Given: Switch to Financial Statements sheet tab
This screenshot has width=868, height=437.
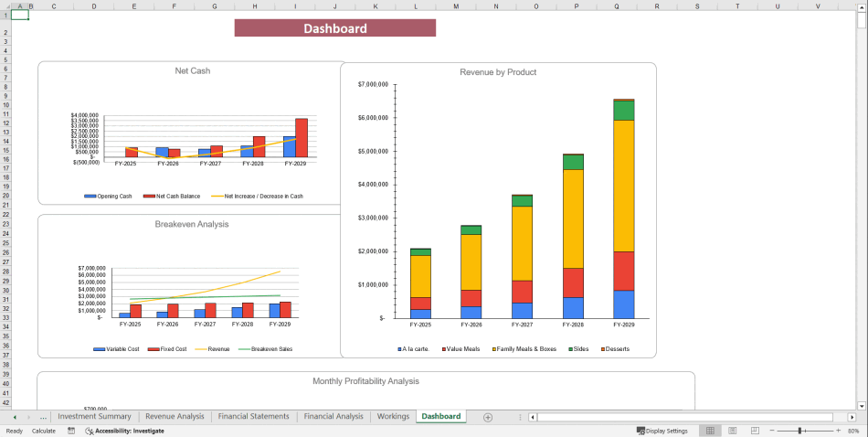Looking at the screenshot, I should click(253, 417).
